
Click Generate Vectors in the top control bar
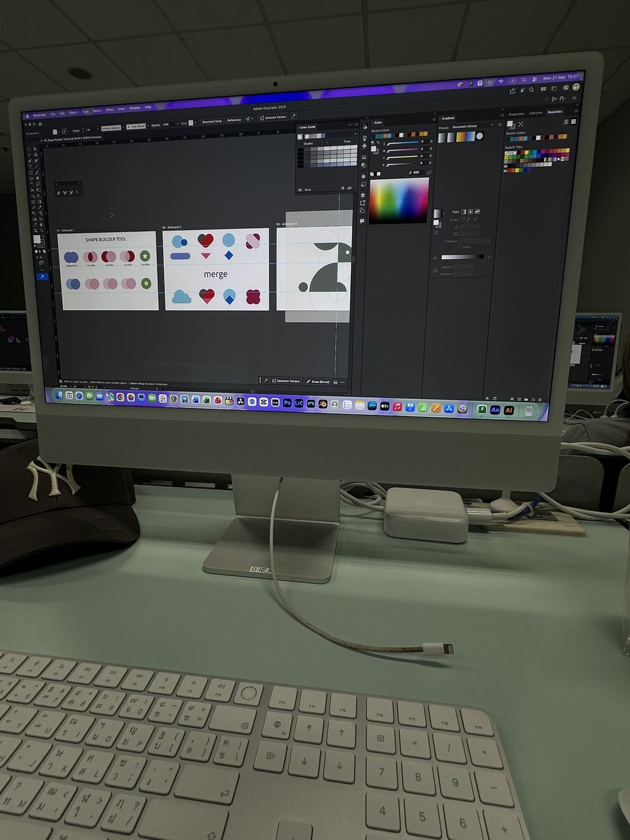[273, 118]
